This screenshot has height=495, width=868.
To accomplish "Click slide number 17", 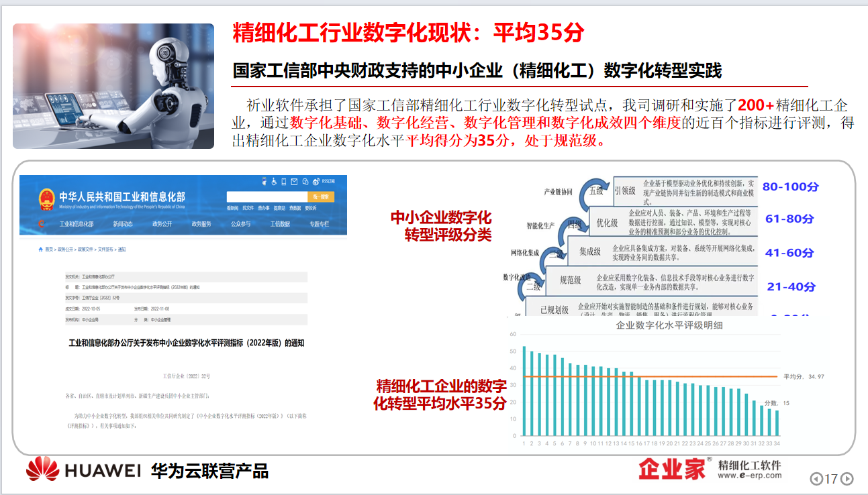I will 832,479.
